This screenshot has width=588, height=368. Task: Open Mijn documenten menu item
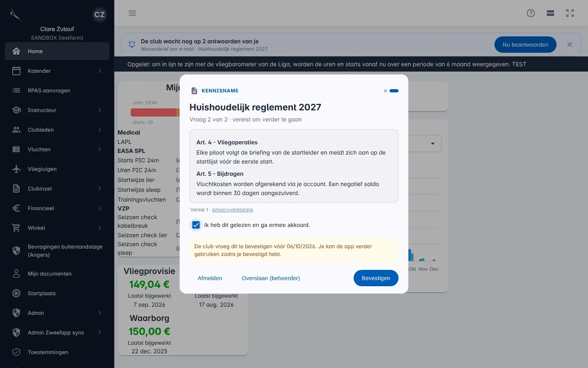(57, 274)
